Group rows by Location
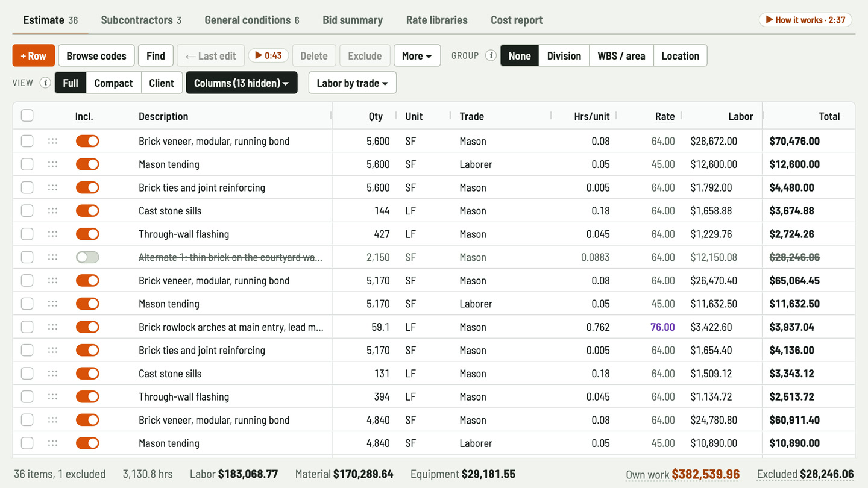The width and height of the screenshot is (868, 488). click(681, 55)
